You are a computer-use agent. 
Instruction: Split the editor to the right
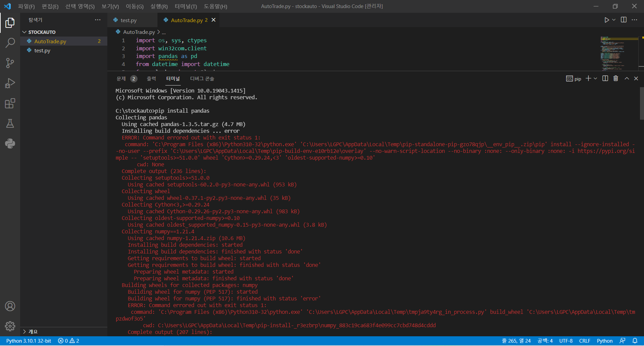[624, 20]
